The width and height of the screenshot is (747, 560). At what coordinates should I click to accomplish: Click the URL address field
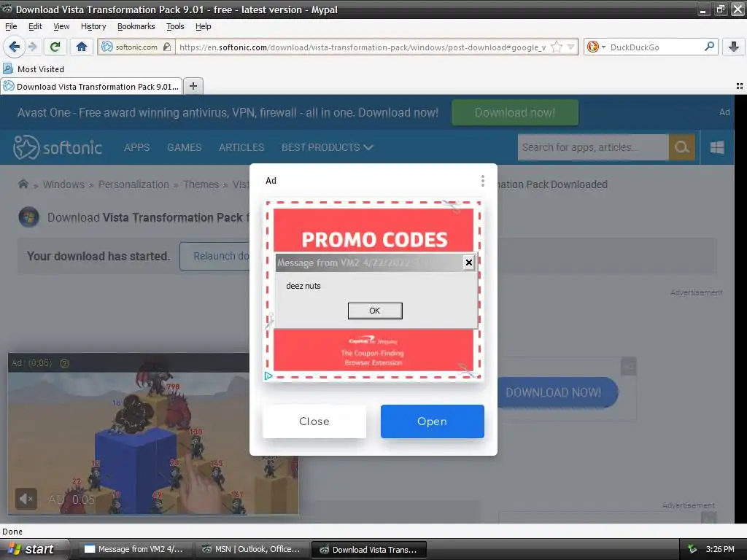[x=363, y=47]
